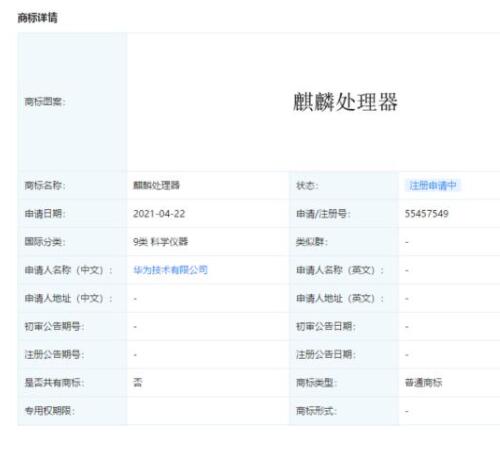The image size is (500, 450).
Task: Select the application date 2021-04-22
Action: [x=159, y=214]
